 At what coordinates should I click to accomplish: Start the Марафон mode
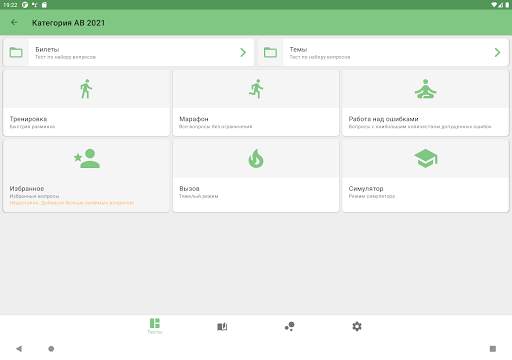click(256, 103)
